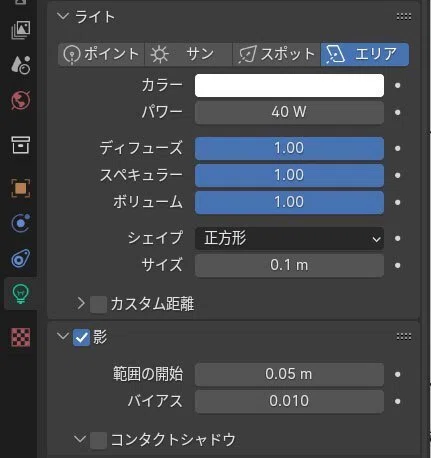Click the animate dot beside ボリューム
This screenshot has height=458, width=431.
click(397, 202)
